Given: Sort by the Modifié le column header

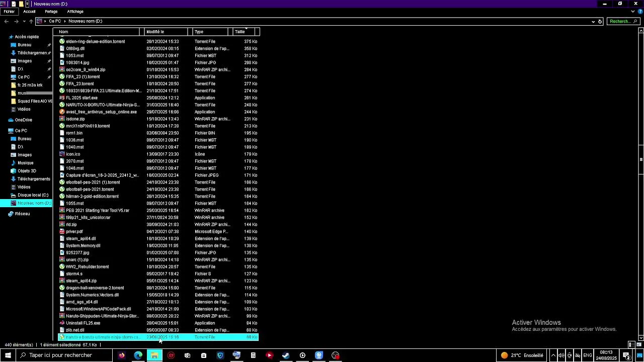Looking at the screenshot, I should point(166,32).
